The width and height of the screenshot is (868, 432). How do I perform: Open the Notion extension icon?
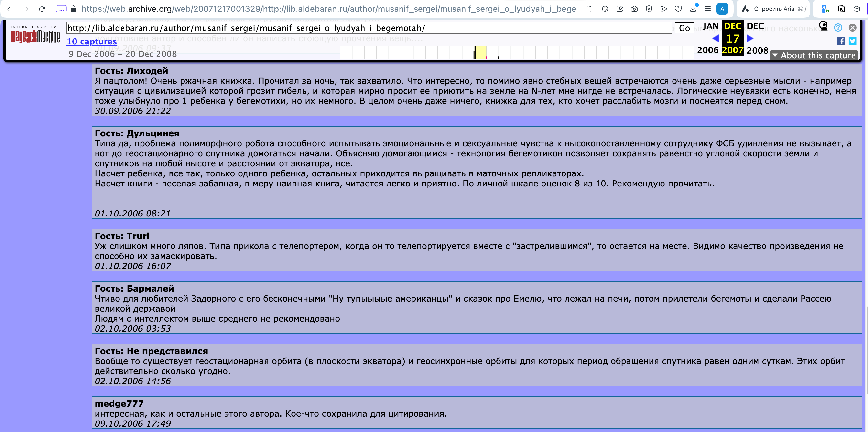[x=841, y=9]
